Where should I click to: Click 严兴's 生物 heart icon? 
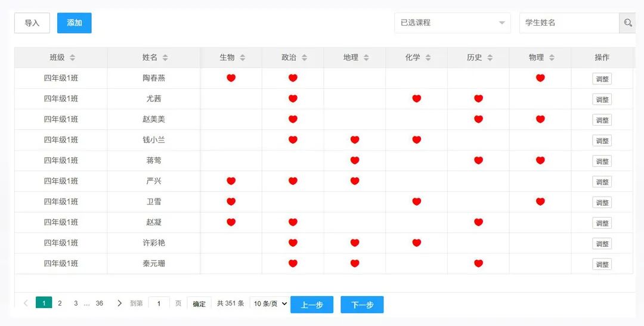click(x=231, y=181)
